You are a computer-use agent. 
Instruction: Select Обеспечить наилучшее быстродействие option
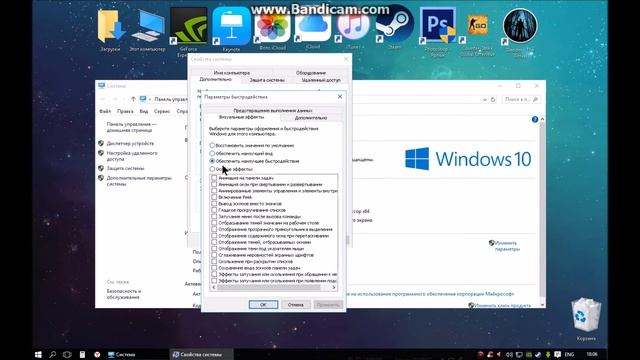coord(254,161)
